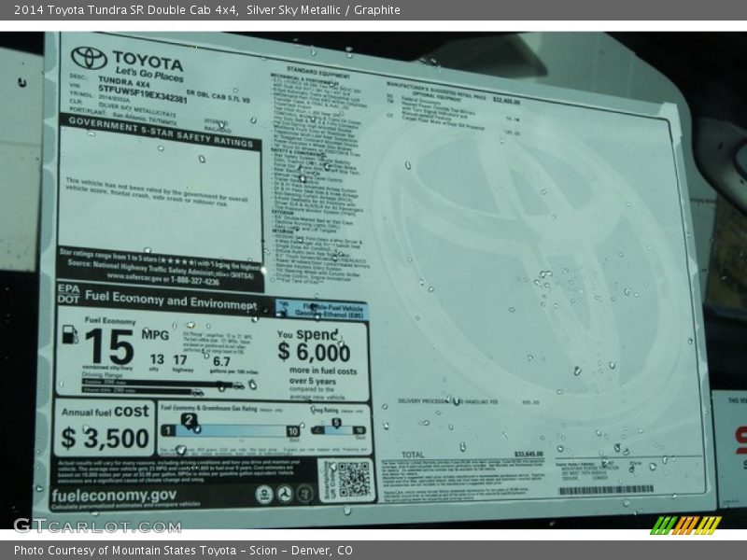
Task: Click the fueleconomy.gov web address
Action: (x=114, y=496)
